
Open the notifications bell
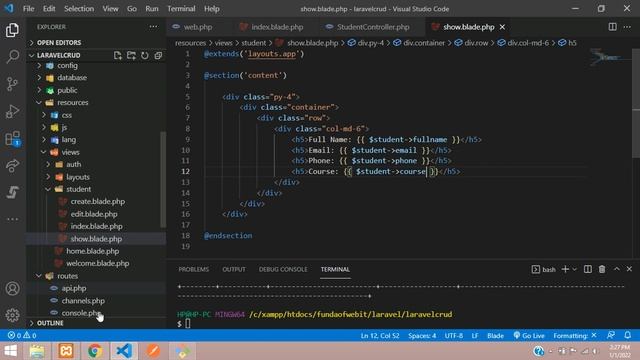(x=627, y=336)
